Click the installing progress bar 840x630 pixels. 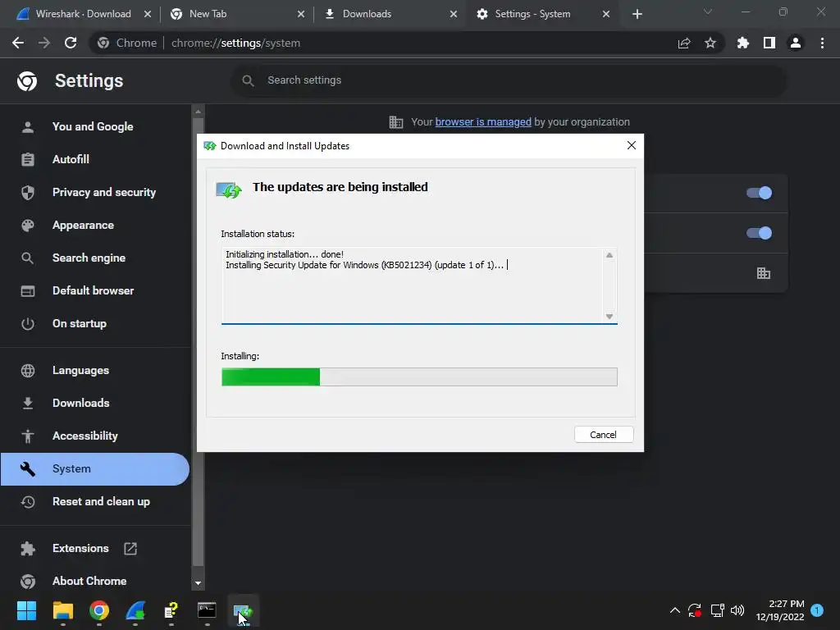(x=419, y=377)
